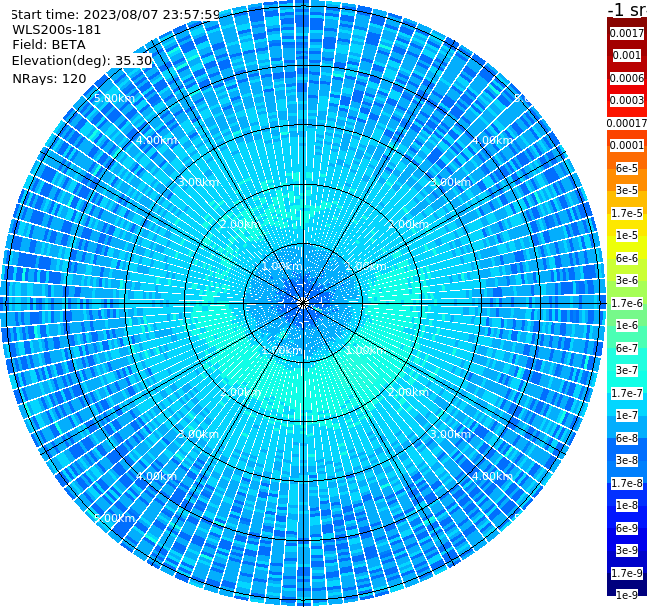Click the 1e-5 colorbar label
Image resolution: width=647 pixels, height=607 pixels.
[627, 235]
